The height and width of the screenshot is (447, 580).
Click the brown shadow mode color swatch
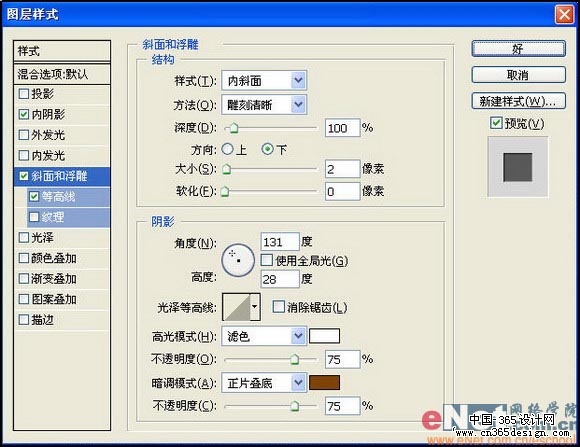pyautogui.click(x=324, y=383)
